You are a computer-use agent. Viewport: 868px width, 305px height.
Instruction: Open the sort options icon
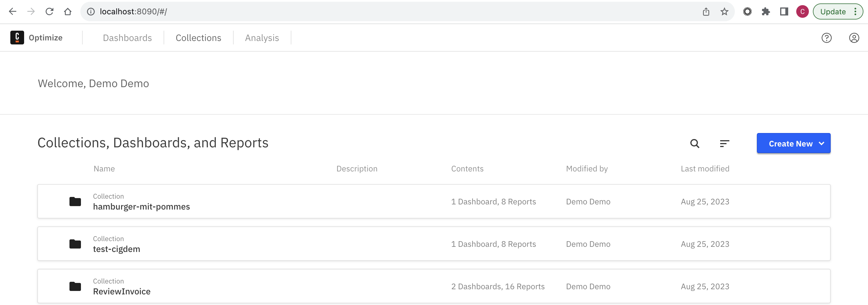[724, 144]
